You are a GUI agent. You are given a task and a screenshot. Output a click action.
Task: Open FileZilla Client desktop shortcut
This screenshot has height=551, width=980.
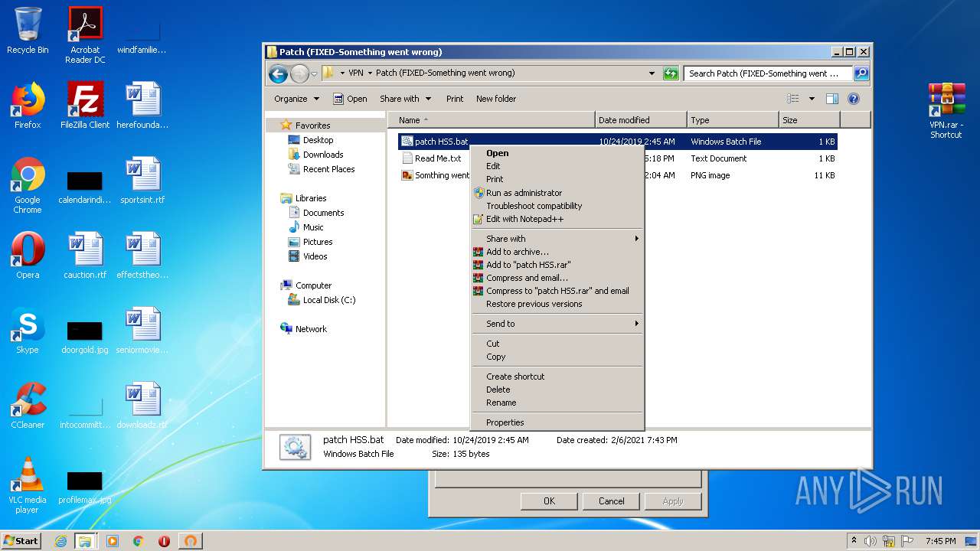click(85, 106)
